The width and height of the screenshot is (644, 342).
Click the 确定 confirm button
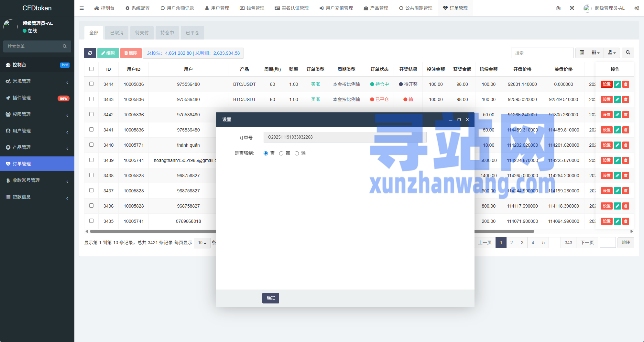click(270, 298)
